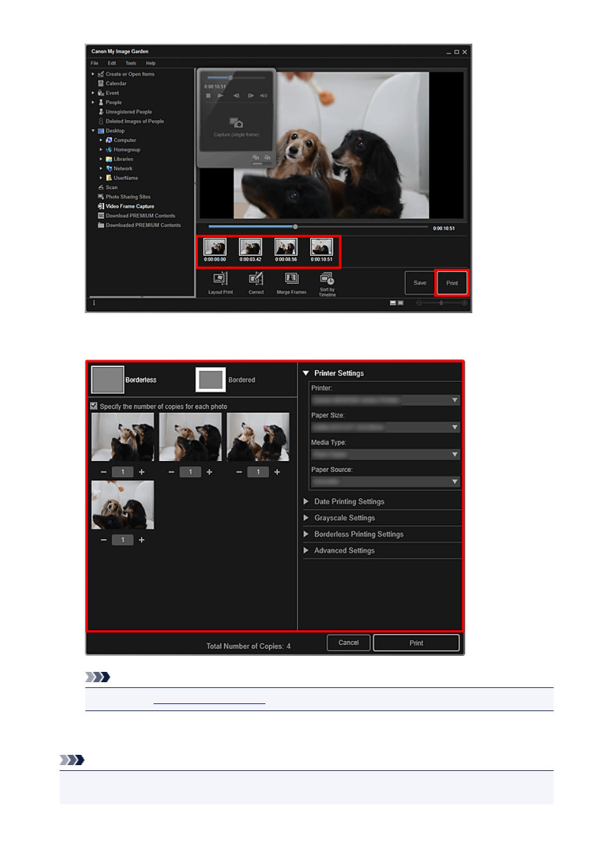Screen dimensions: 613x868
Task: Open the Media Type dropdown
Action: coord(386,455)
